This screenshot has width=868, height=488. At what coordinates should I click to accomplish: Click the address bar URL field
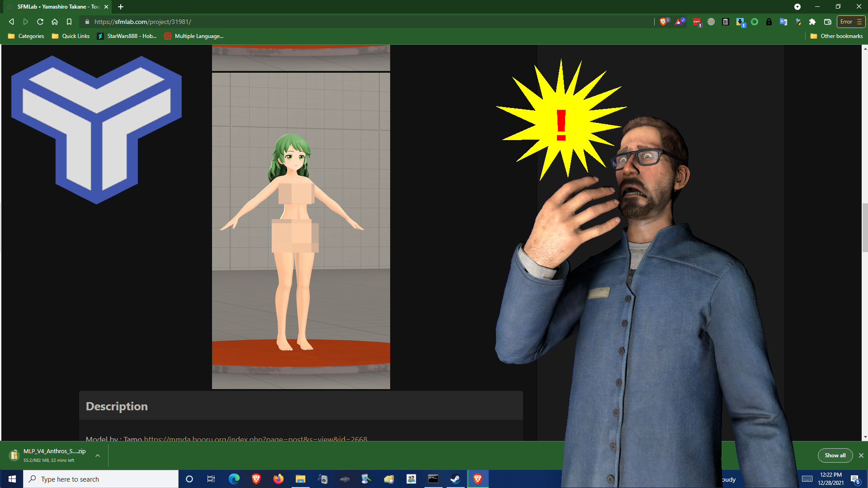coord(362,22)
